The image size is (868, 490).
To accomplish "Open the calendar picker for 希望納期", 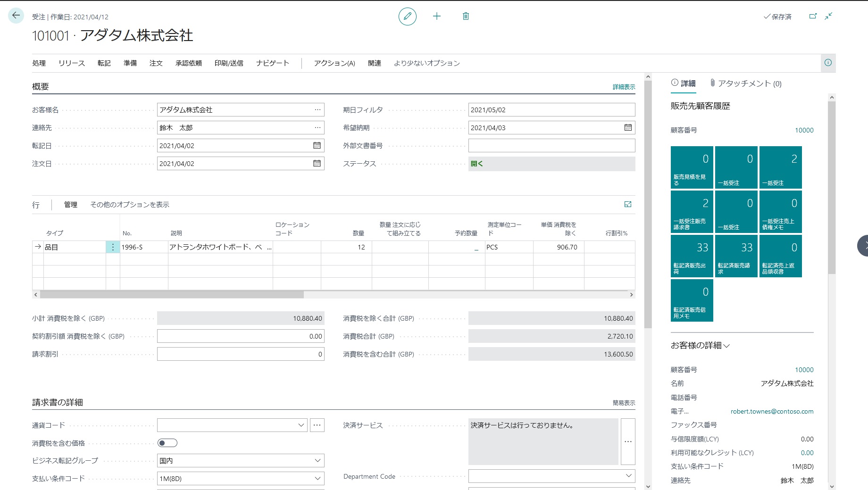I will pos(628,128).
